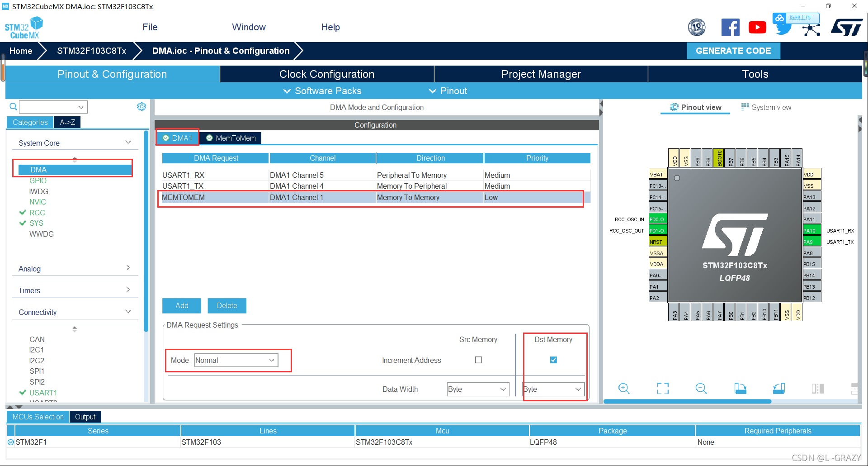
Task: Click the 10-year anniversary badge icon
Action: click(x=697, y=28)
